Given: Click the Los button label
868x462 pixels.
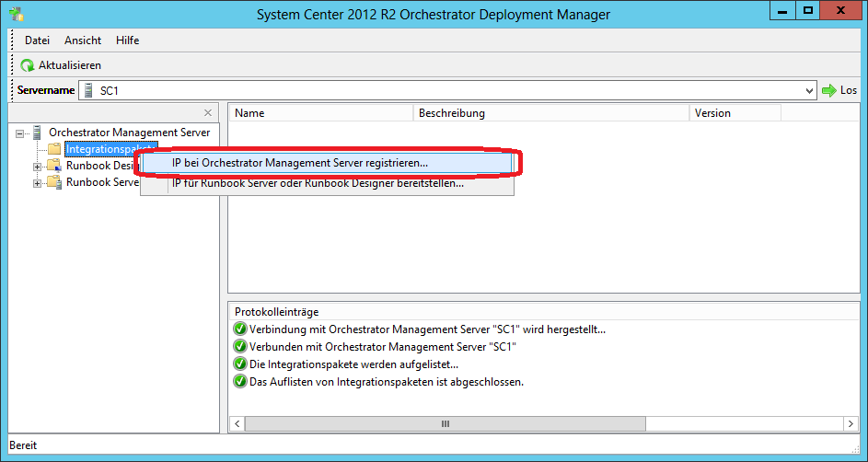Looking at the screenshot, I should click(848, 90).
